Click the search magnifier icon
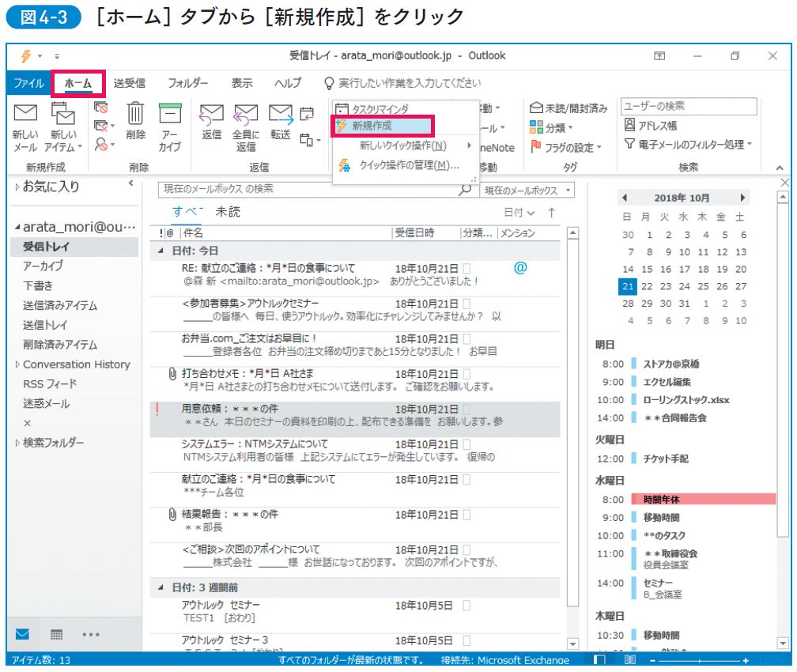 (x=465, y=190)
